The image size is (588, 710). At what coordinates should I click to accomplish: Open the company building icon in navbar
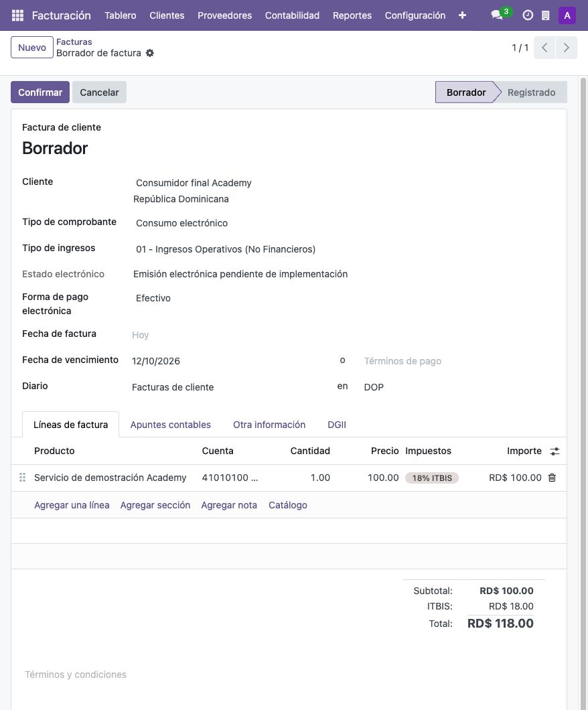click(x=546, y=15)
